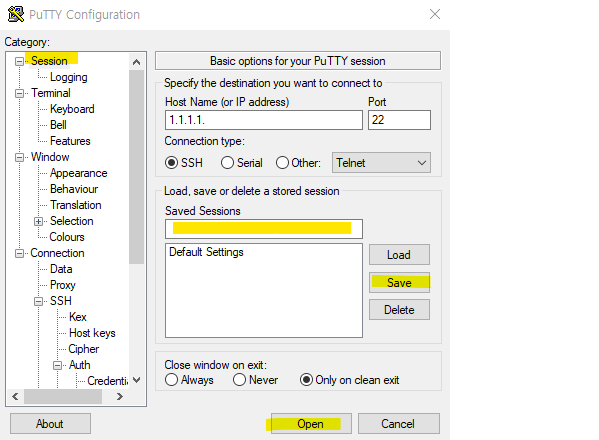This screenshot has width=599, height=440.
Task: Open Auth settings category
Action: 79,365
